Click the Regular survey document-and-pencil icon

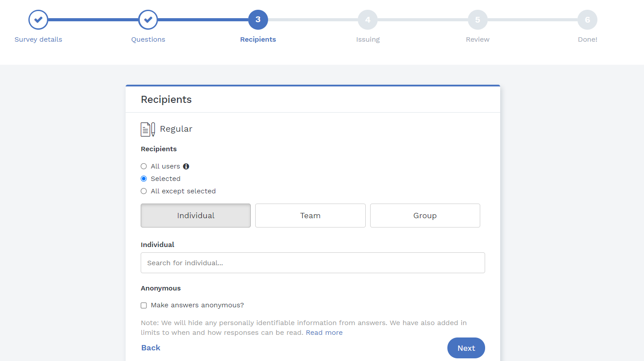(x=148, y=129)
